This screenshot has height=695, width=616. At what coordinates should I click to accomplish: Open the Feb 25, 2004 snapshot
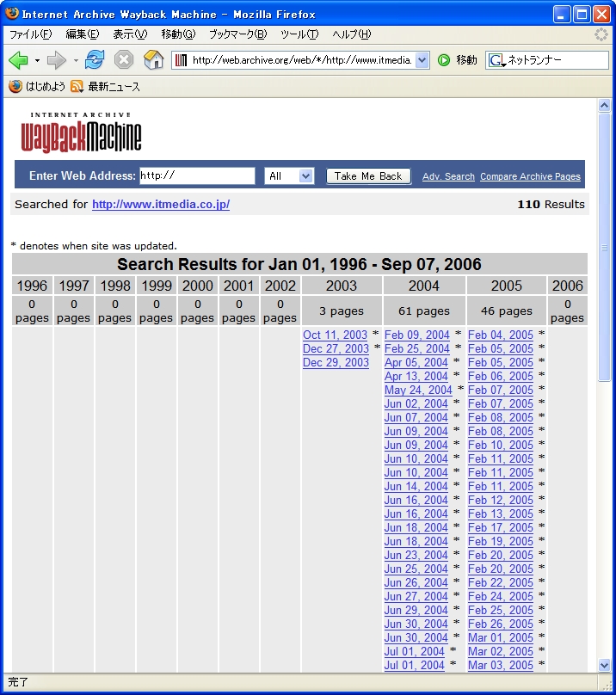click(417, 349)
